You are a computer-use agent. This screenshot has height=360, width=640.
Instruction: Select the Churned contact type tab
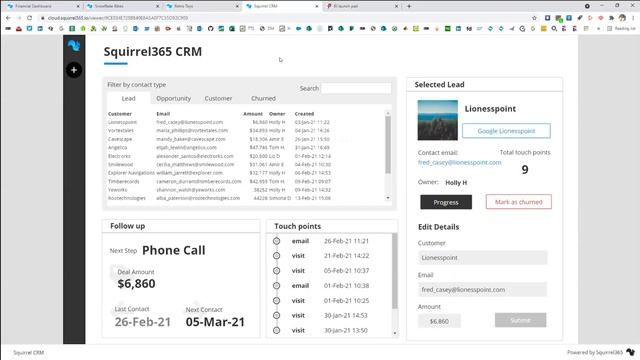263,98
